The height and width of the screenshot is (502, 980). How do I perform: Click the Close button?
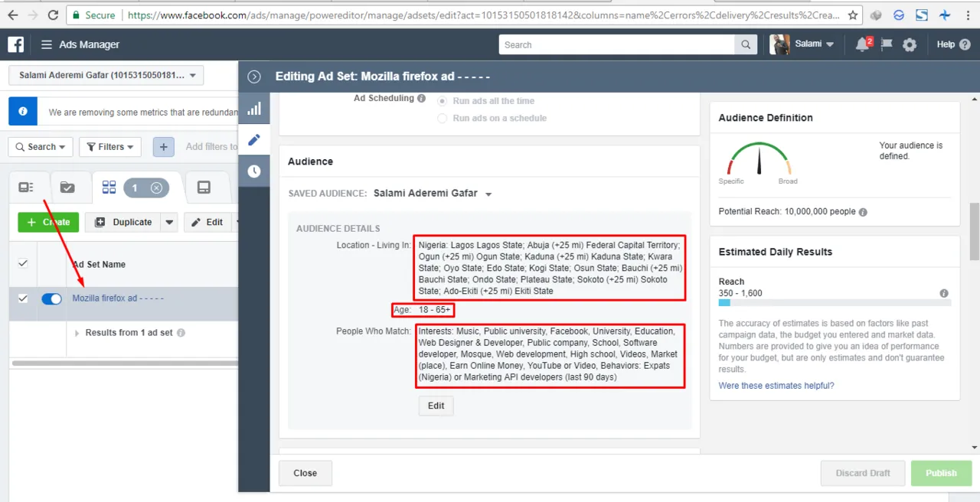click(305, 473)
